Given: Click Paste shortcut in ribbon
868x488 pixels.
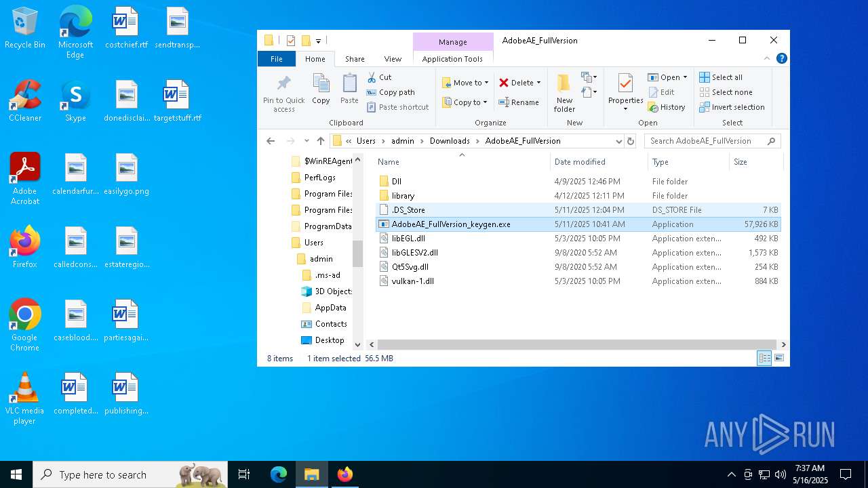Looking at the screenshot, I should [x=397, y=107].
